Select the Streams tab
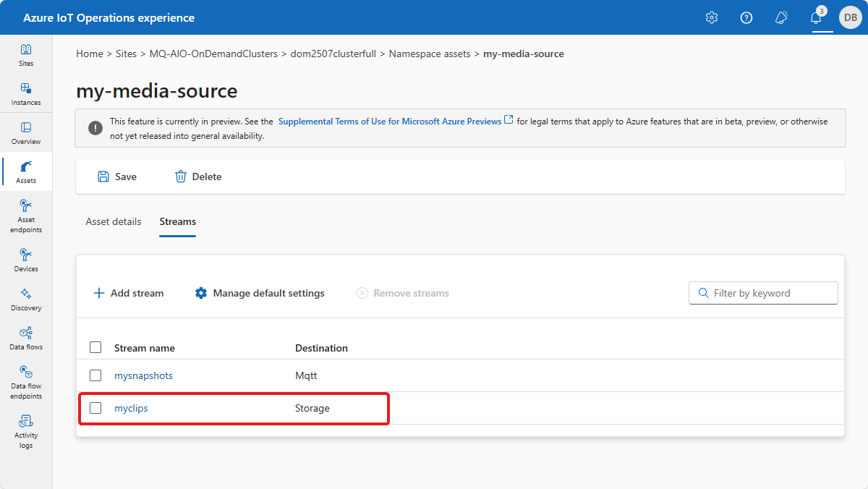Viewport: 868px width, 489px height. (x=178, y=221)
